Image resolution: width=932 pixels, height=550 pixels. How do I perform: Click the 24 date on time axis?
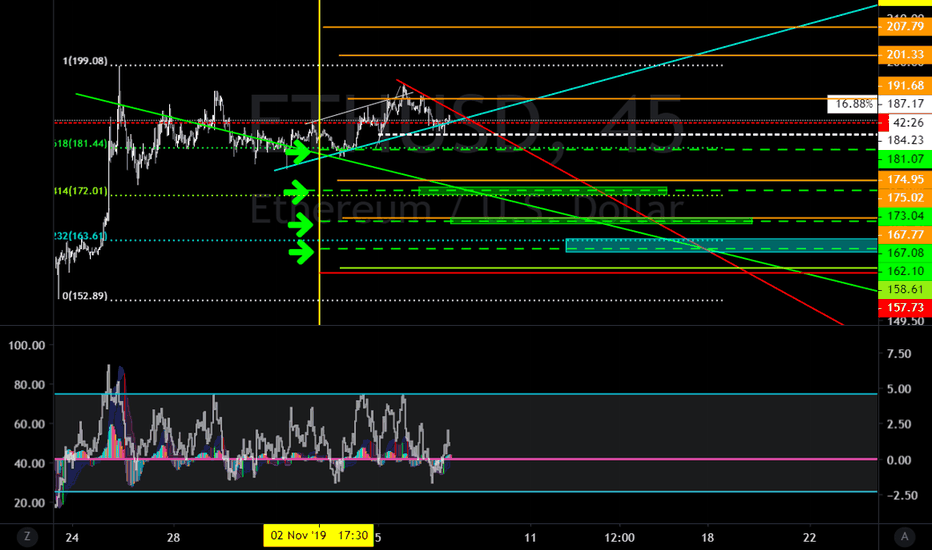tap(72, 538)
